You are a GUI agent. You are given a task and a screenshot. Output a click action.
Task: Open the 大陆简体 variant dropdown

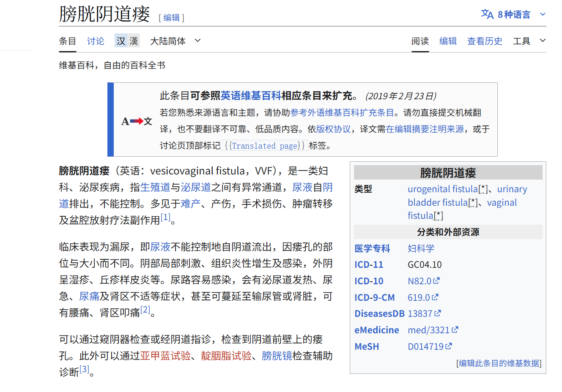point(175,41)
